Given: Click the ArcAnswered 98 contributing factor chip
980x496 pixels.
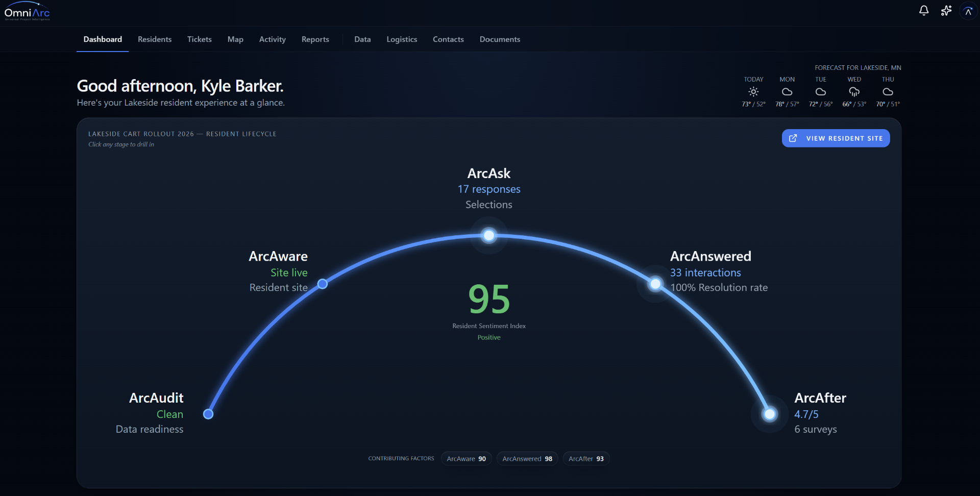Looking at the screenshot, I should coord(527,459).
